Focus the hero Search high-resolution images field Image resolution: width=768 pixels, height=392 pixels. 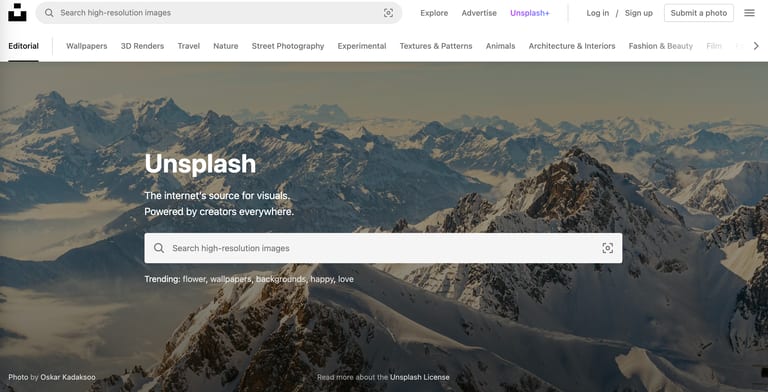pos(384,248)
